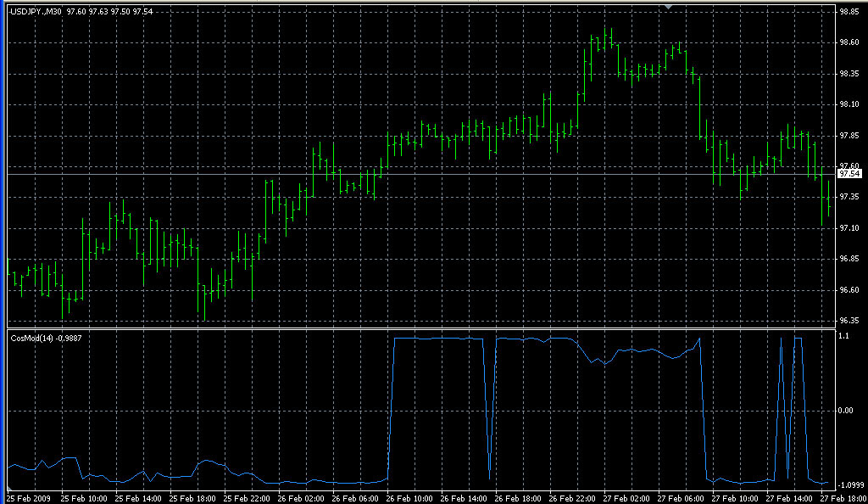Click the -1.0999 indicator scale value
The image size is (868, 504).
(x=852, y=484)
